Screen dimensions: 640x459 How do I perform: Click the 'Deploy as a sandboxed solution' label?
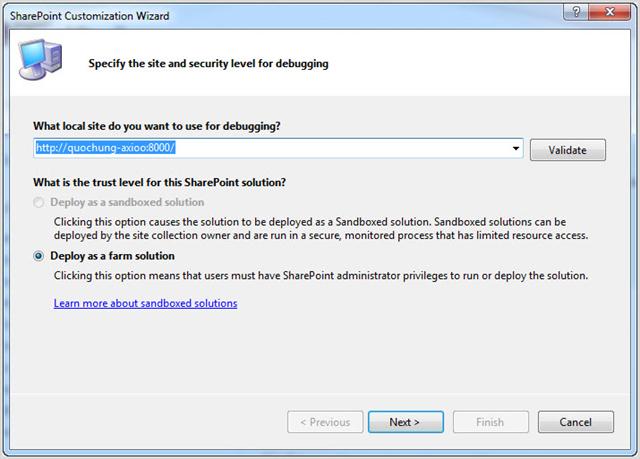coord(127,202)
